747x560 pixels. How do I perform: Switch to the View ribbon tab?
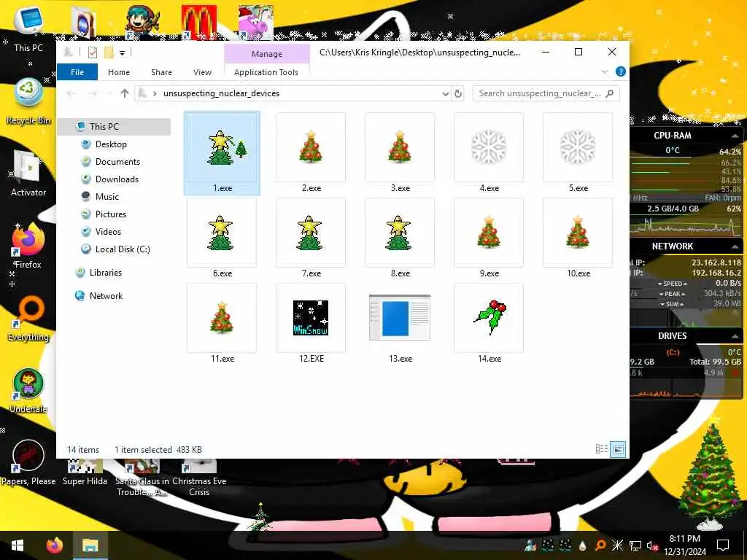[x=202, y=72]
